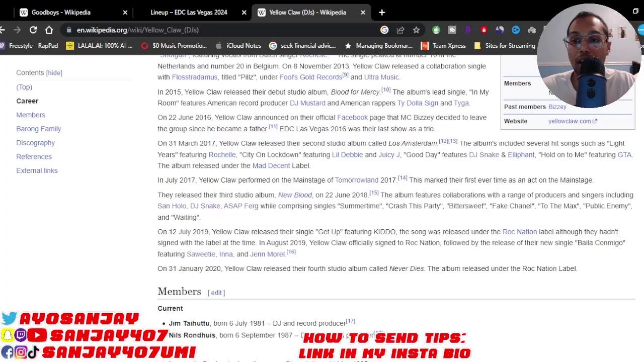Go forward using the forward arrow
This screenshot has height=362, width=644.
pyautogui.click(x=17, y=30)
